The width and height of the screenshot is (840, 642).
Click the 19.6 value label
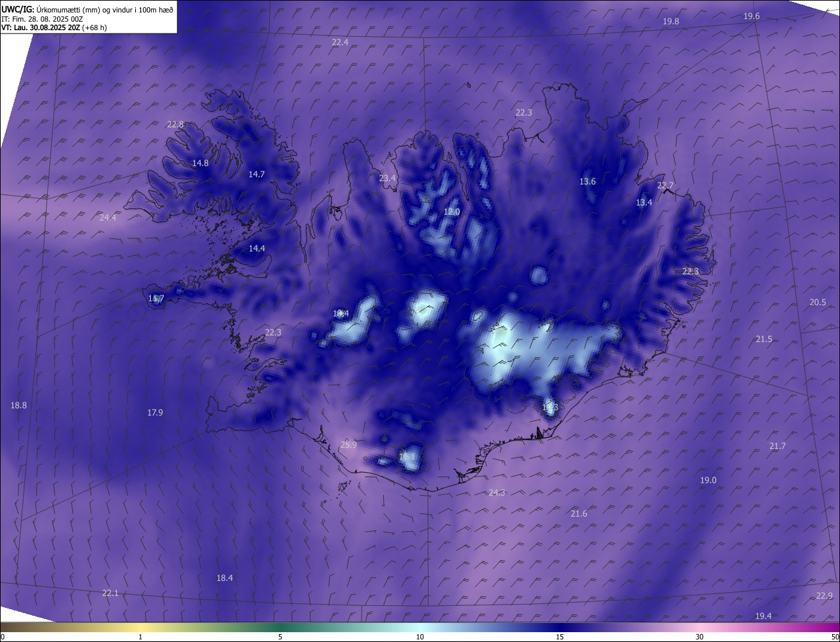tap(751, 16)
